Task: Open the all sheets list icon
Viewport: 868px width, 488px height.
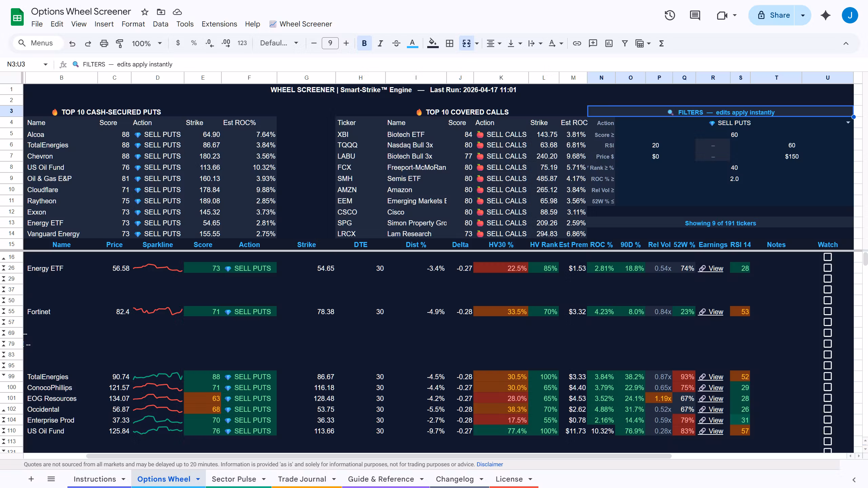Action: tap(51, 479)
